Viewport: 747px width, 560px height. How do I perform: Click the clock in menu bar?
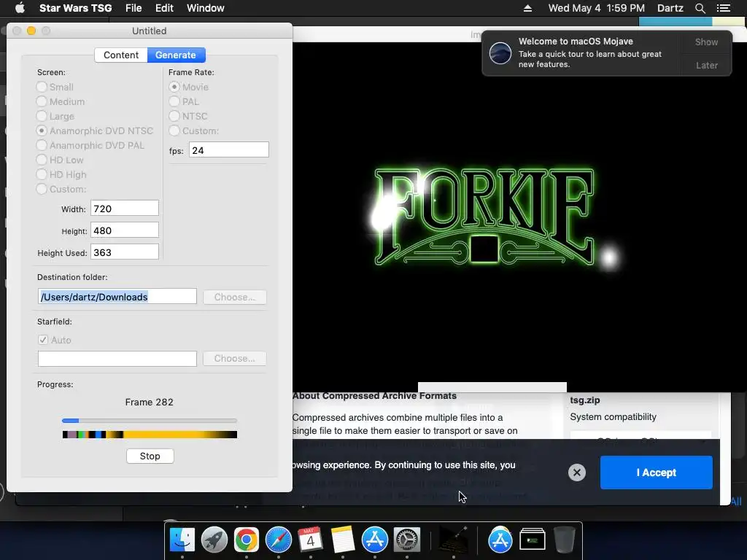(597, 8)
